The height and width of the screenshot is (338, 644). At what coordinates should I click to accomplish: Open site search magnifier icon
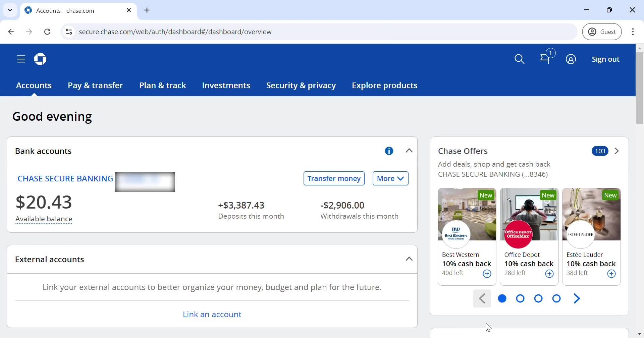[520, 59]
